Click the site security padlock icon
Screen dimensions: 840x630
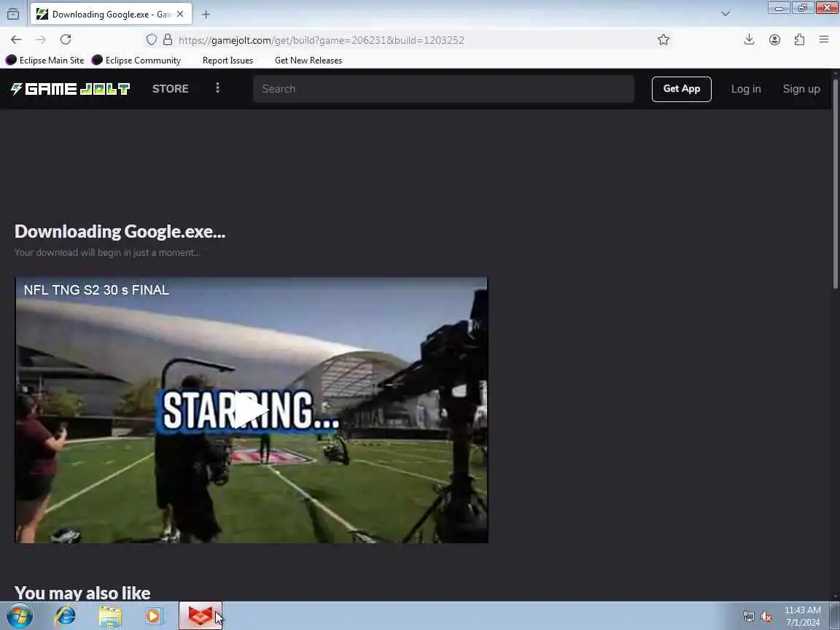pos(168,39)
